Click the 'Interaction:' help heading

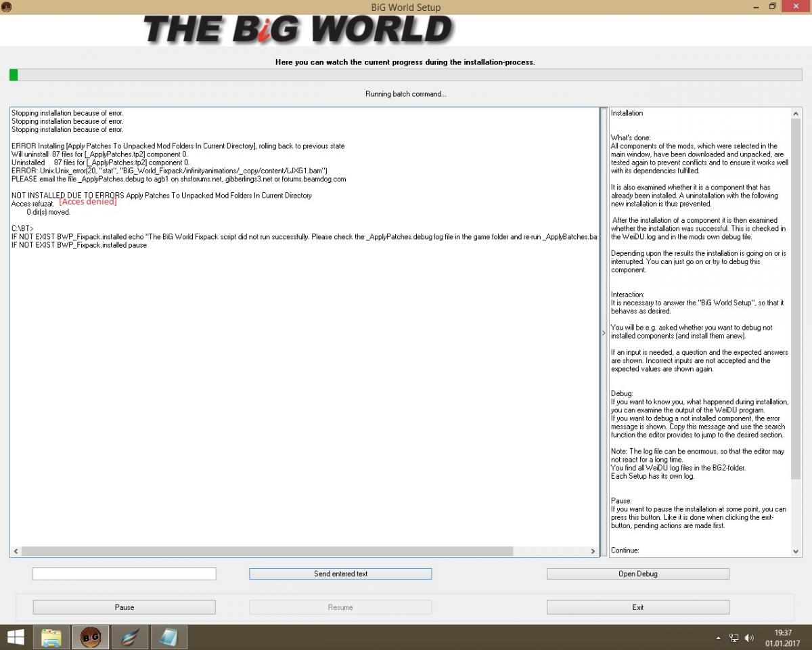pyautogui.click(x=628, y=295)
